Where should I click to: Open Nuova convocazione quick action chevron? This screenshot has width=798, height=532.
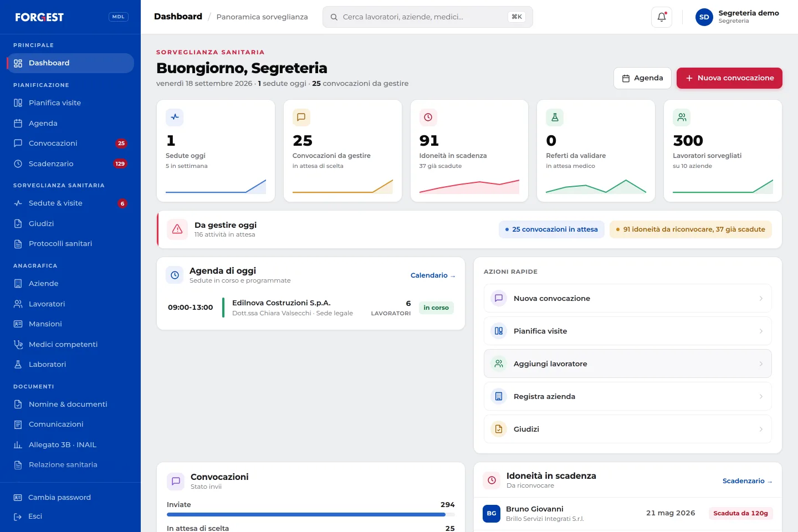761,298
